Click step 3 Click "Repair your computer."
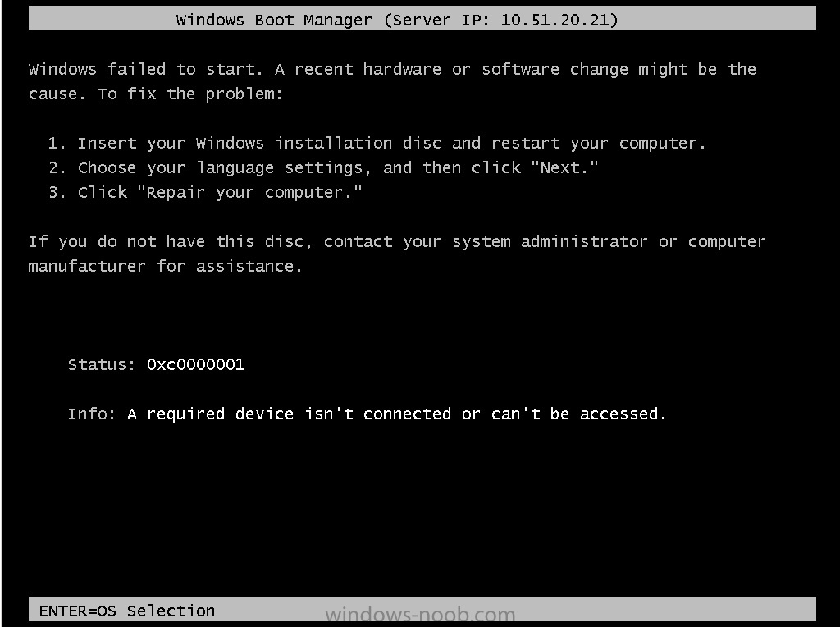Screen dimensions: 840x627 coord(205,192)
